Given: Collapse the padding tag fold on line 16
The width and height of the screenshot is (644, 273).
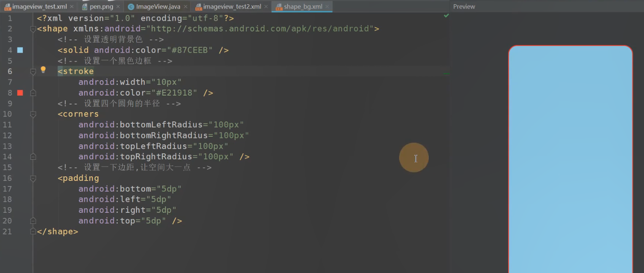Looking at the screenshot, I should click(33, 178).
